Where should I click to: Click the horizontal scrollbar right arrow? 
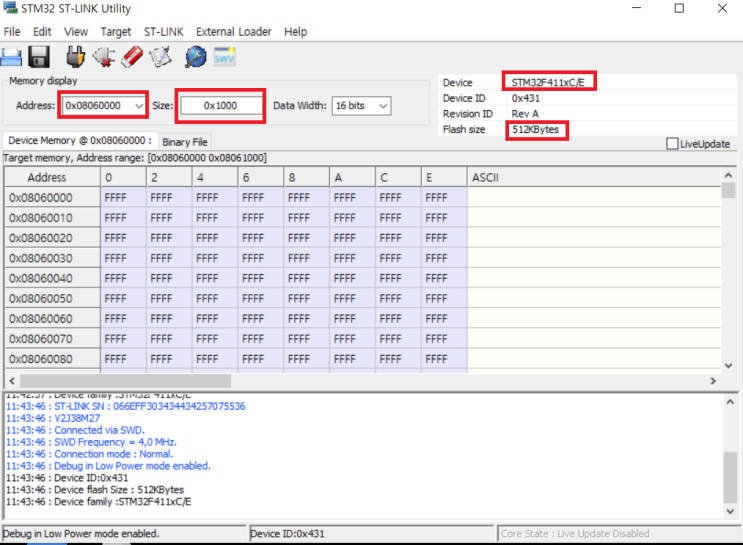[713, 381]
